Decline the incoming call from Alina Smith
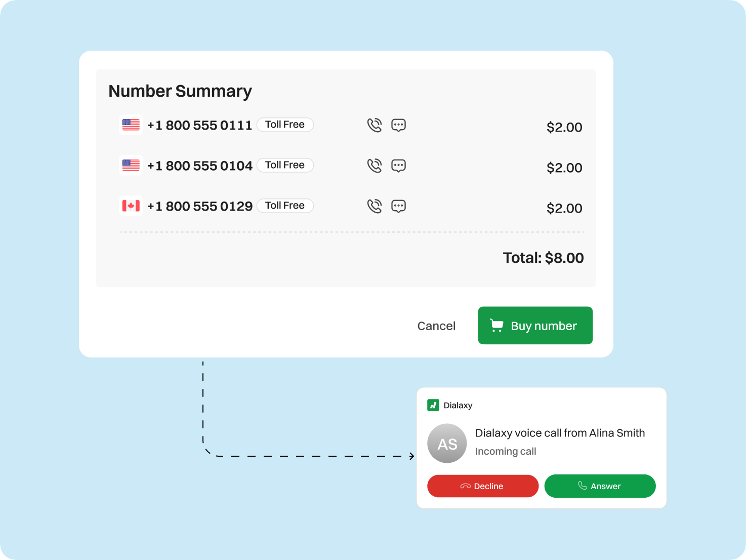The height and width of the screenshot is (560, 746). point(482,486)
